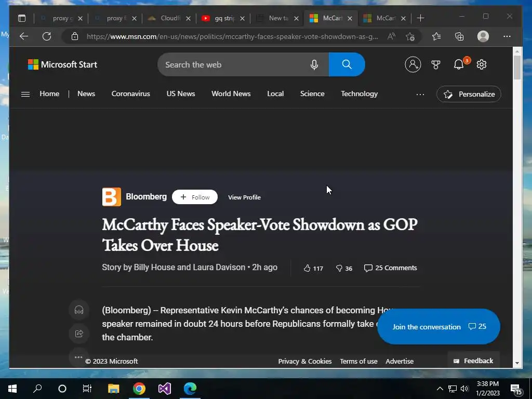Open the Favorites list icon
This screenshot has width=532, height=399.
click(x=436, y=36)
